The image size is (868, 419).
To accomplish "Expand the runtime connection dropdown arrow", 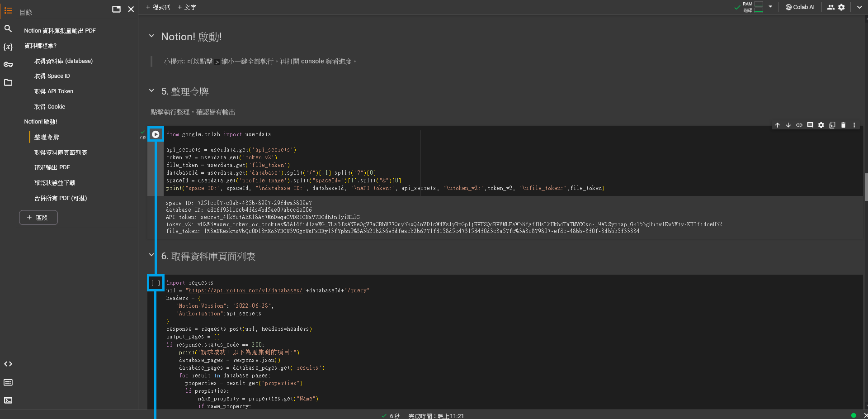I will (x=770, y=7).
